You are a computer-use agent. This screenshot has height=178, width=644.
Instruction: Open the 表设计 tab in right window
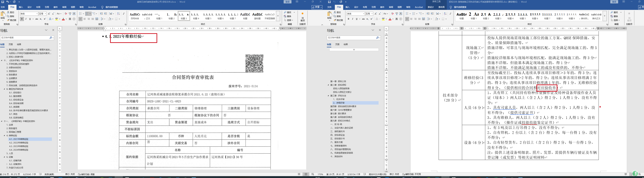(x=431, y=7)
